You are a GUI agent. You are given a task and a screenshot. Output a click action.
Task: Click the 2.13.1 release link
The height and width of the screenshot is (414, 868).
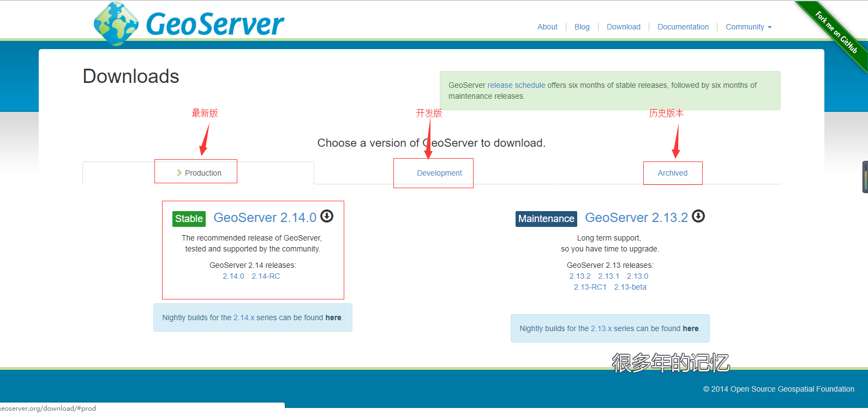point(609,276)
